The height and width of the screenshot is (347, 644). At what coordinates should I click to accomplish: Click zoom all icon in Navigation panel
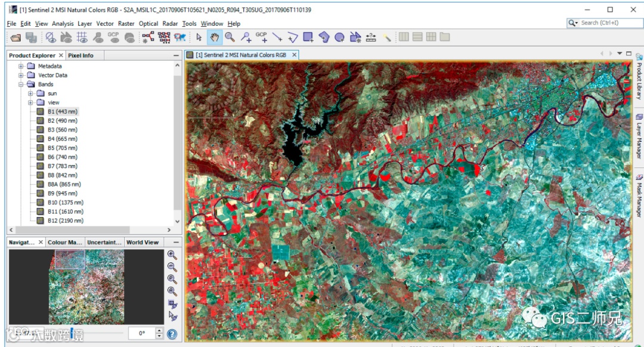172,292
